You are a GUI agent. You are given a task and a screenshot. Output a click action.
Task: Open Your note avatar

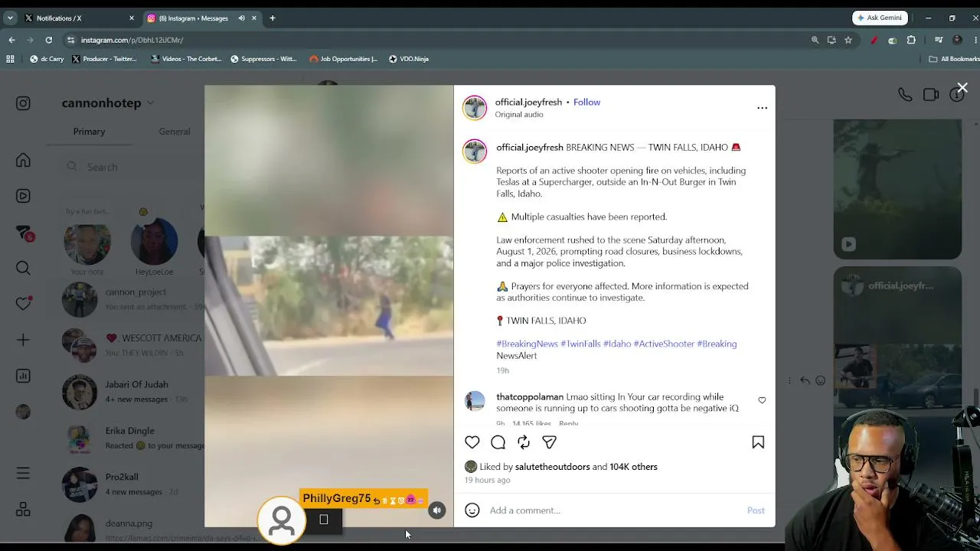point(87,242)
